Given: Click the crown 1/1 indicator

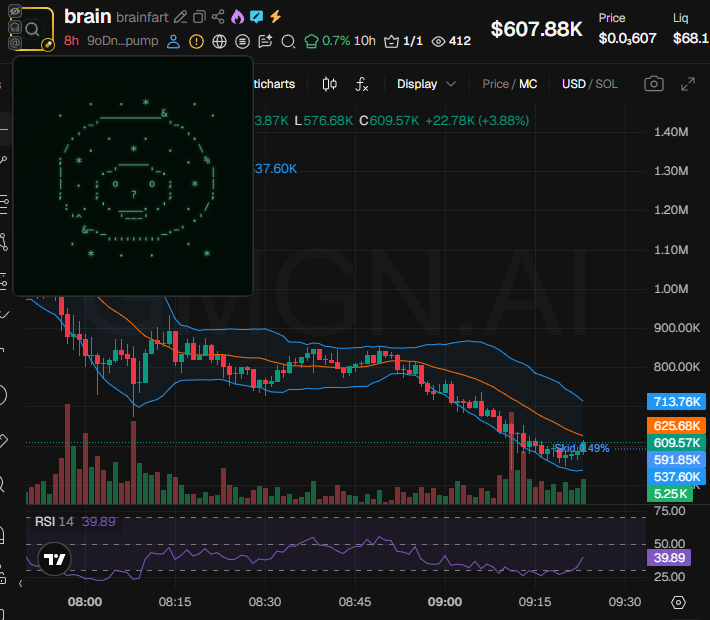Looking at the screenshot, I should (x=403, y=41).
